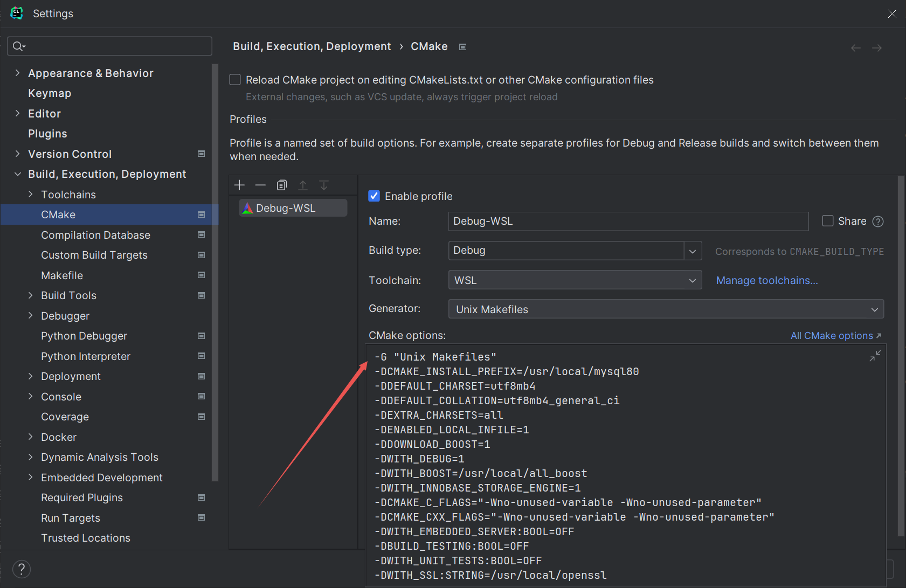Click project icon beside Deployment
Screen dimensions: 906x588
pyautogui.click(x=201, y=376)
